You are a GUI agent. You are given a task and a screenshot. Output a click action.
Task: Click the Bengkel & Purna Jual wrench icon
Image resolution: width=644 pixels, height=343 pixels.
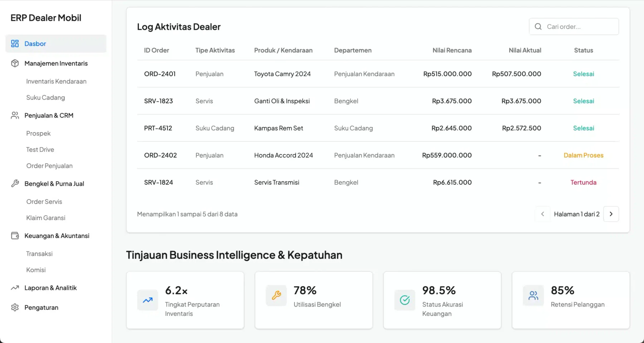pos(15,184)
